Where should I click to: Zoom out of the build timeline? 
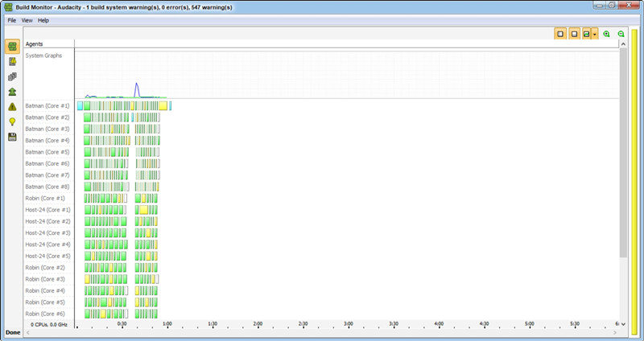click(621, 34)
